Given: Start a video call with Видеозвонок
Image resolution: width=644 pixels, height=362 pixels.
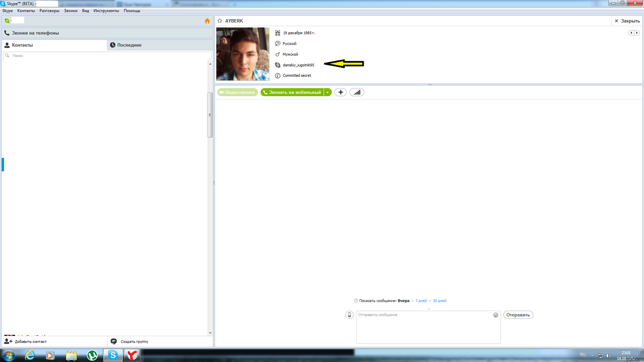Looking at the screenshot, I should pos(237,92).
